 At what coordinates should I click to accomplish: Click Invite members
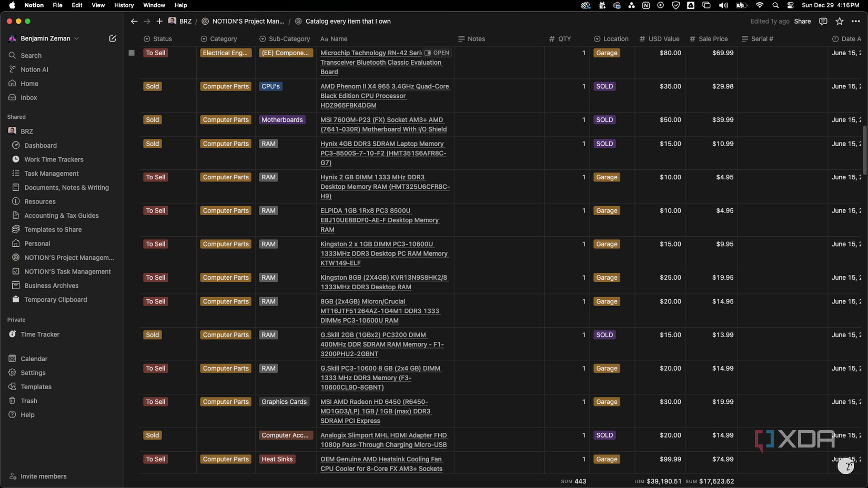coord(43,476)
